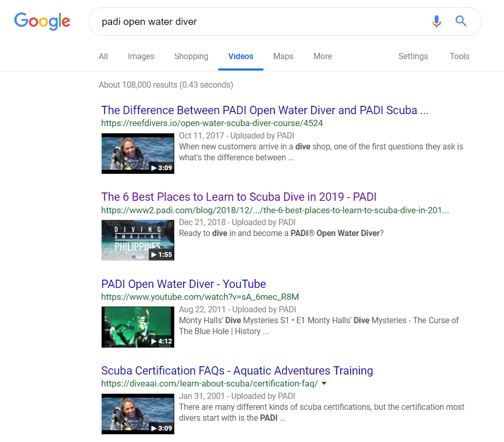Click the Google logo
Screen dimensions: 504x442
coord(42,21)
